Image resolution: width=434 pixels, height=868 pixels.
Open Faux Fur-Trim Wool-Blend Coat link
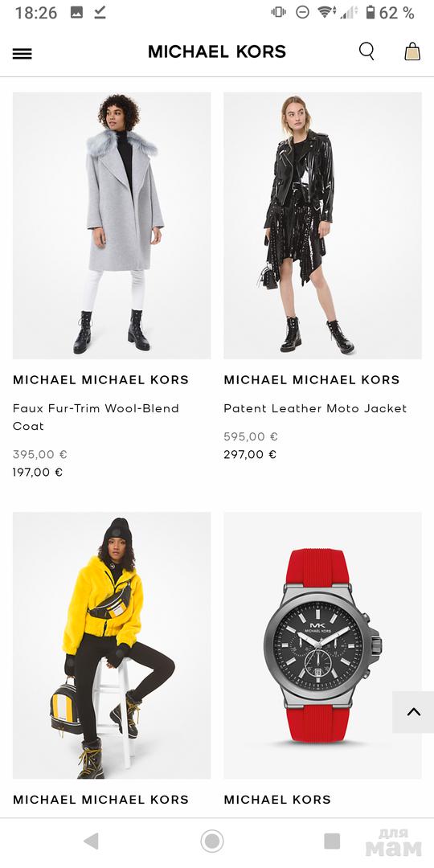[96, 417]
